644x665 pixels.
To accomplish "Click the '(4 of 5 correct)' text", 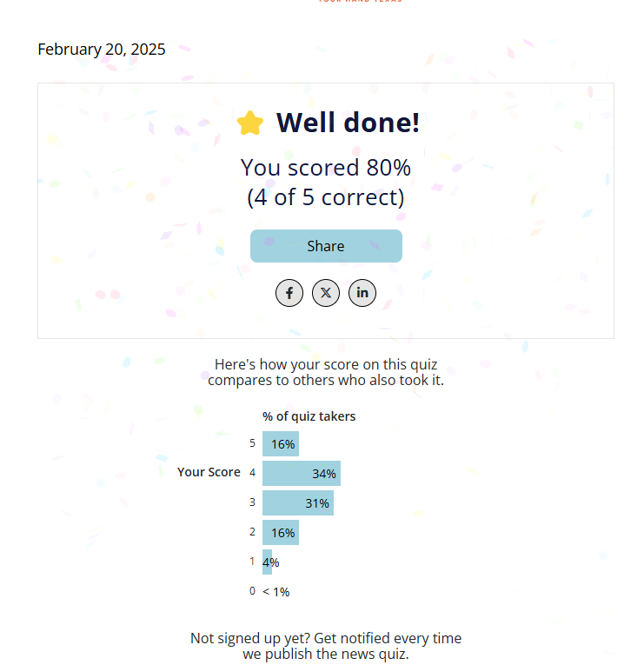I will (326, 197).
